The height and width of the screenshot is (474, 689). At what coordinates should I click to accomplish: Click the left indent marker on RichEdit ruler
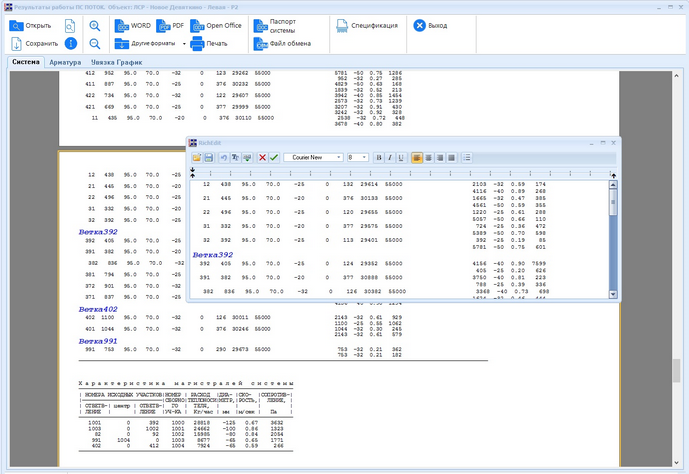point(192,173)
